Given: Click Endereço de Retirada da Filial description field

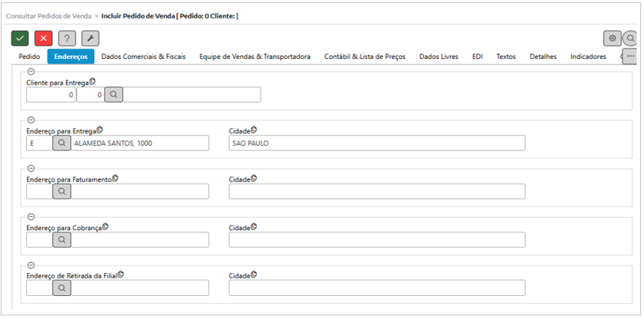Looking at the screenshot, I should [x=140, y=288].
